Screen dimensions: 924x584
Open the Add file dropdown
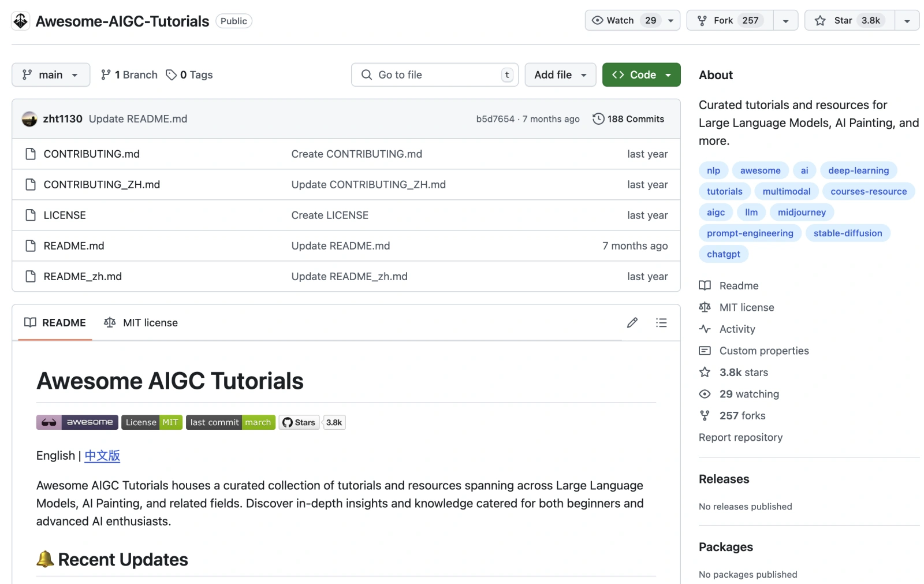click(560, 75)
